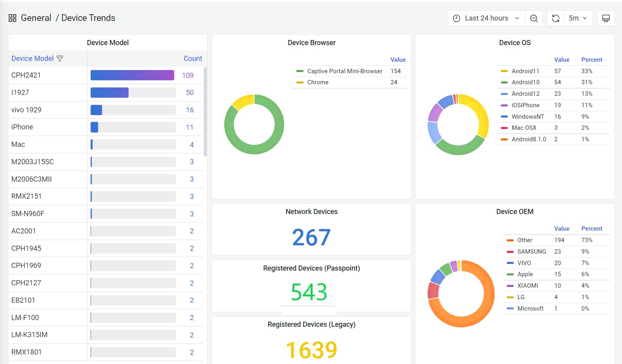Select the AC2001 device model cell
Image resolution: width=622 pixels, height=364 pixels.
[47, 231]
